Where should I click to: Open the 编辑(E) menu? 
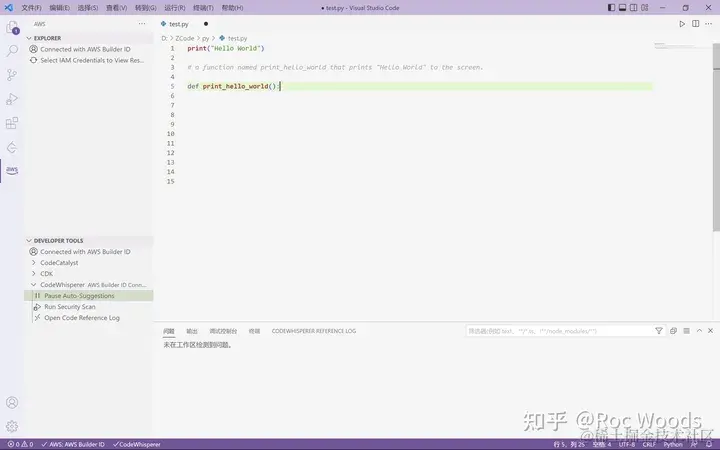coord(60,8)
